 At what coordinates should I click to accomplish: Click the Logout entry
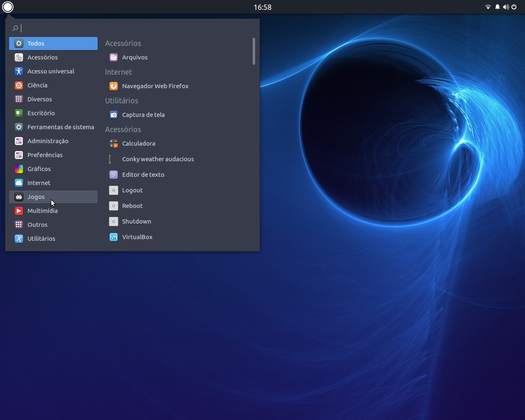pyautogui.click(x=132, y=190)
